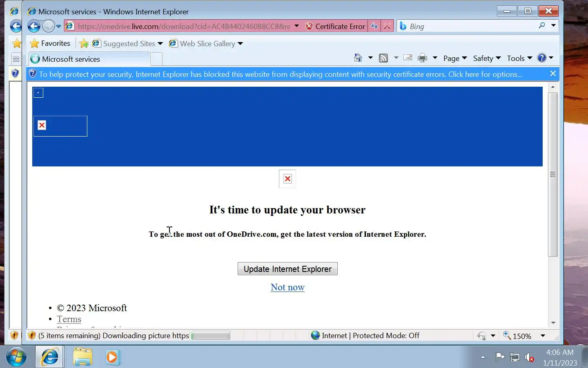Click the title bar Internet Explorer logo icon
The height and width of the screenshot is (368, 588).
[32, 11]
